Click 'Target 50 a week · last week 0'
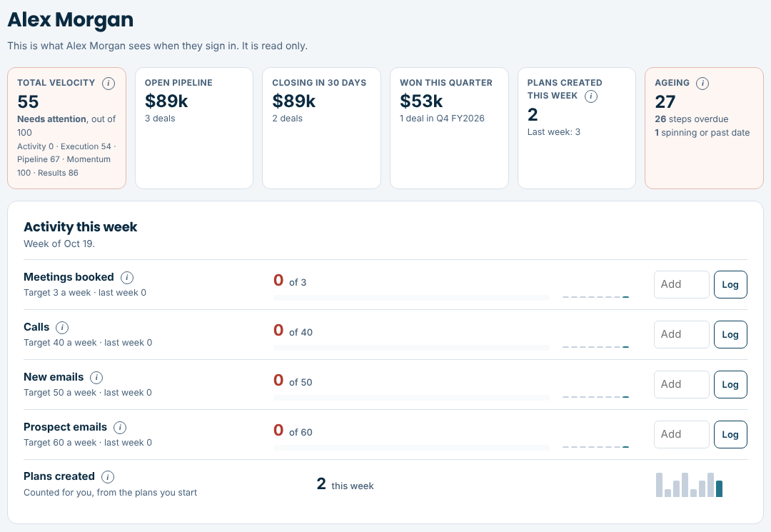The height and width of the screenshot is (532, 771). click(x=88, y=392)
